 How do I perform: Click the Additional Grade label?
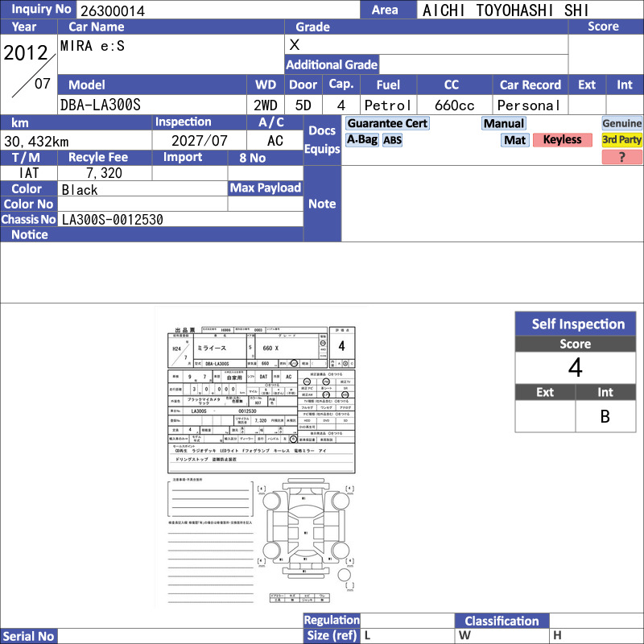click(332, 64)
